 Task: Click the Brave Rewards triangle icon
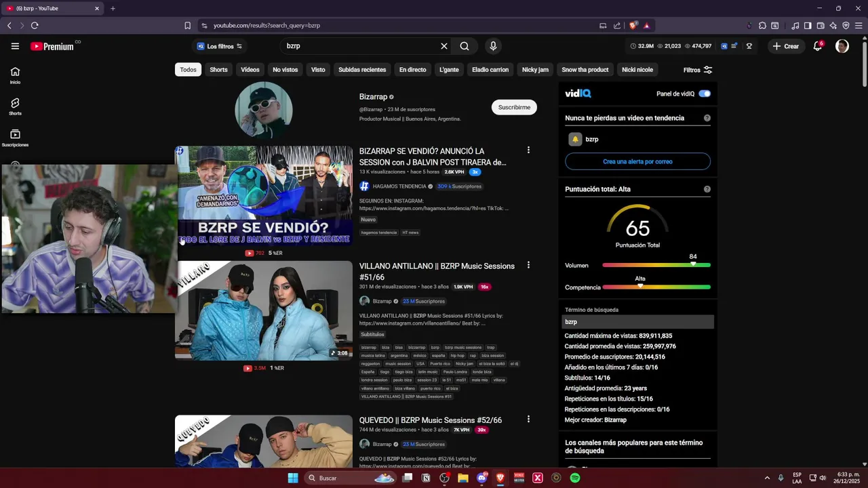coord(647,26)
